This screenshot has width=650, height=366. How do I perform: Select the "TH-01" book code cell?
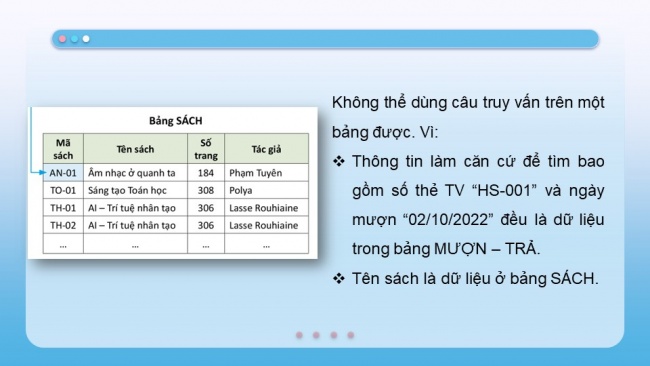pos(63,208)
